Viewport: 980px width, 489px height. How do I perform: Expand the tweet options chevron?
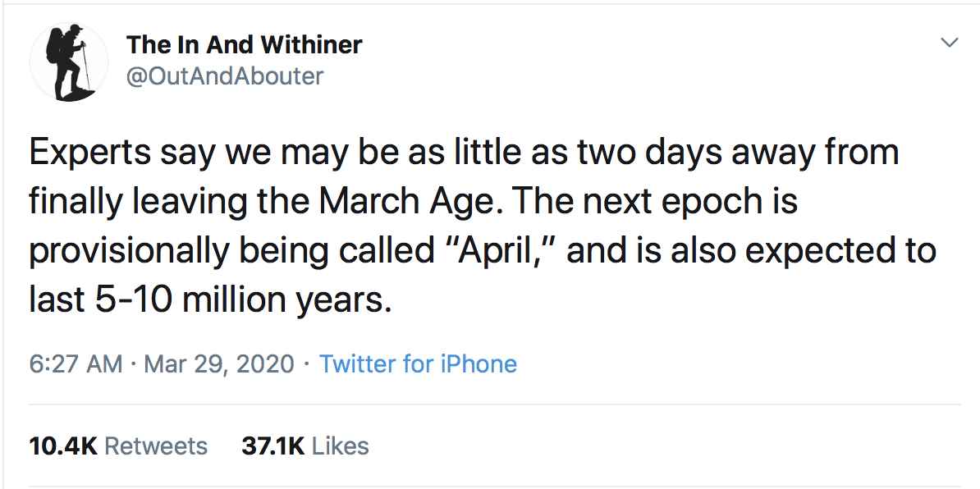(949, 43)
